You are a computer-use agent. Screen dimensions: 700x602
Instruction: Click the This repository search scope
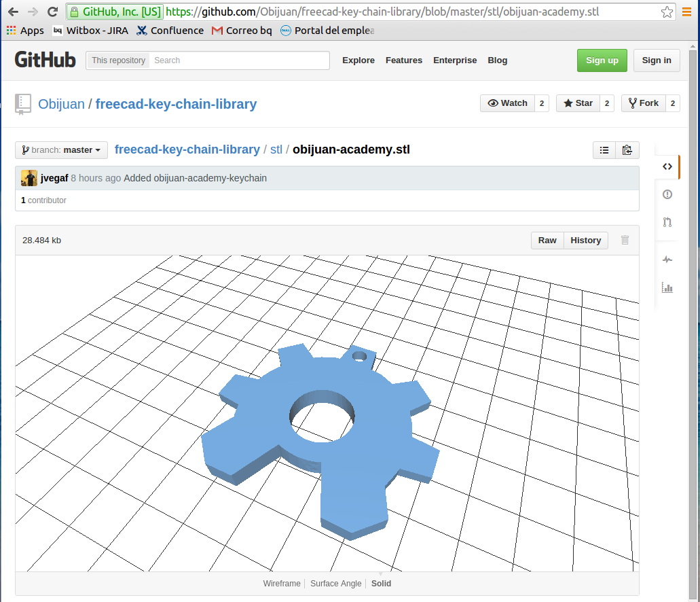pyautogui.click(x=118, y=60)
